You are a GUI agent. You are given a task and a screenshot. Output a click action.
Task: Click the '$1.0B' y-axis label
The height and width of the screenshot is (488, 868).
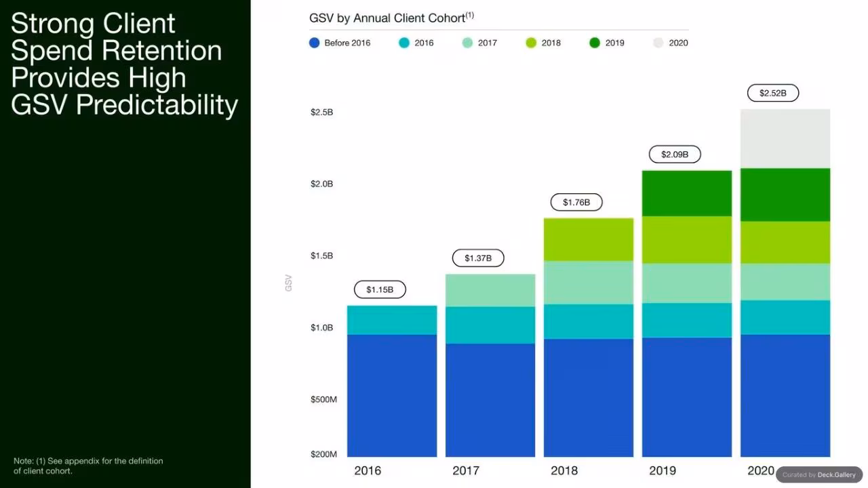322,327
